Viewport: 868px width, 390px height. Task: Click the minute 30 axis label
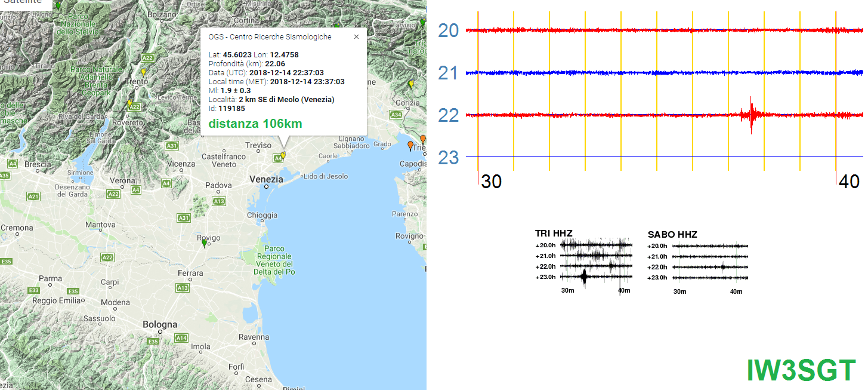pos(492,182)
